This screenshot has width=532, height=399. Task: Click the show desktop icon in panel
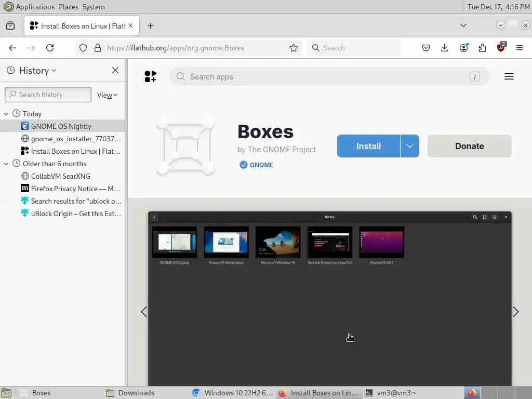[x=6, y=393]
